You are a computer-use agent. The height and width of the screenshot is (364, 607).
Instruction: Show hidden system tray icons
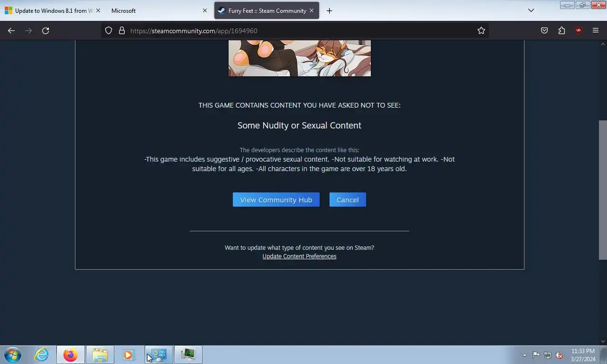(524, 355)
